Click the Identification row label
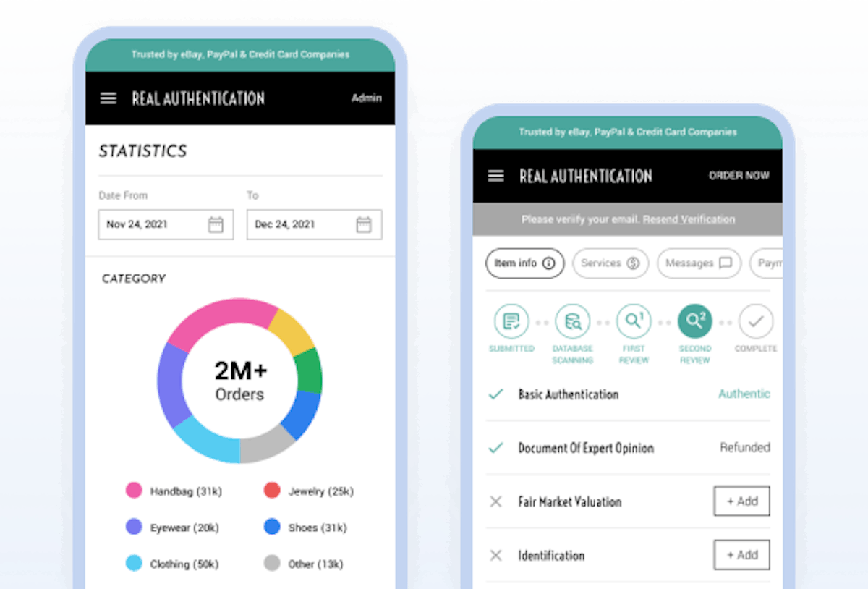Image resolution: width=868 pixels, height=589 pixels. (551, 556)
